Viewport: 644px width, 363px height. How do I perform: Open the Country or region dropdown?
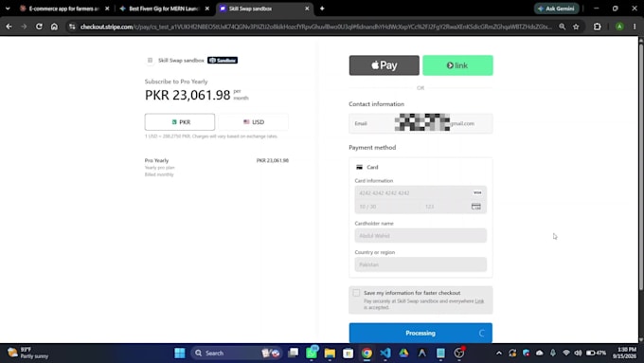pos(420,264)
